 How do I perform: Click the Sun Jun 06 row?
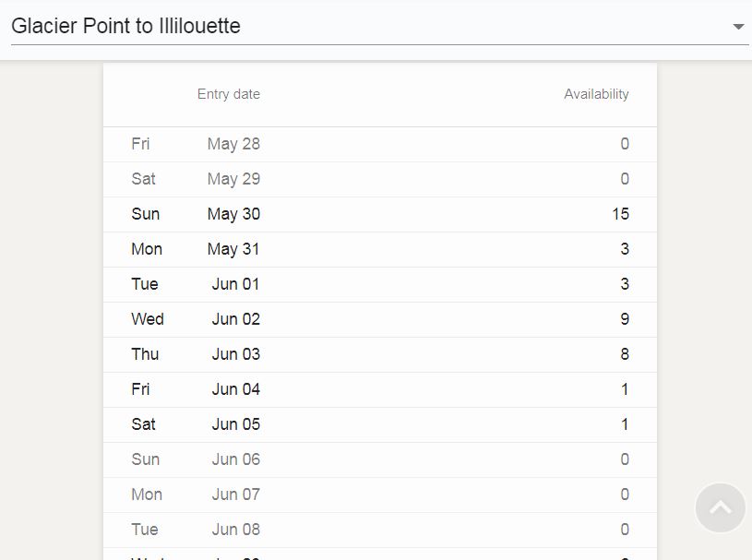click(380, 459)
